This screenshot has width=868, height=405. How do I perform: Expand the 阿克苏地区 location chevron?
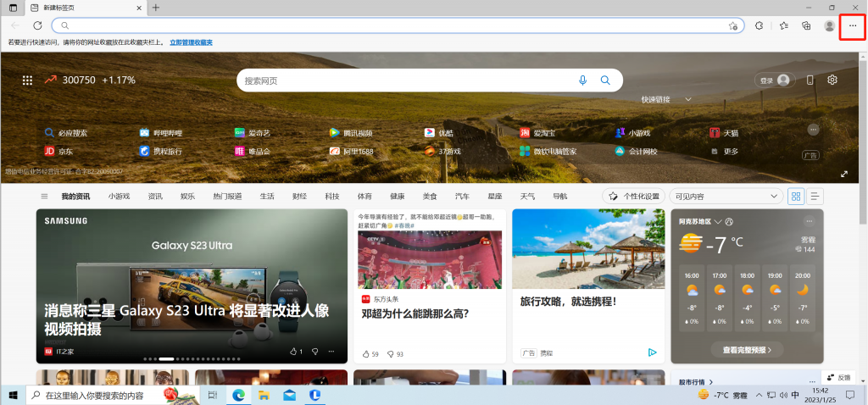point(718,221)
